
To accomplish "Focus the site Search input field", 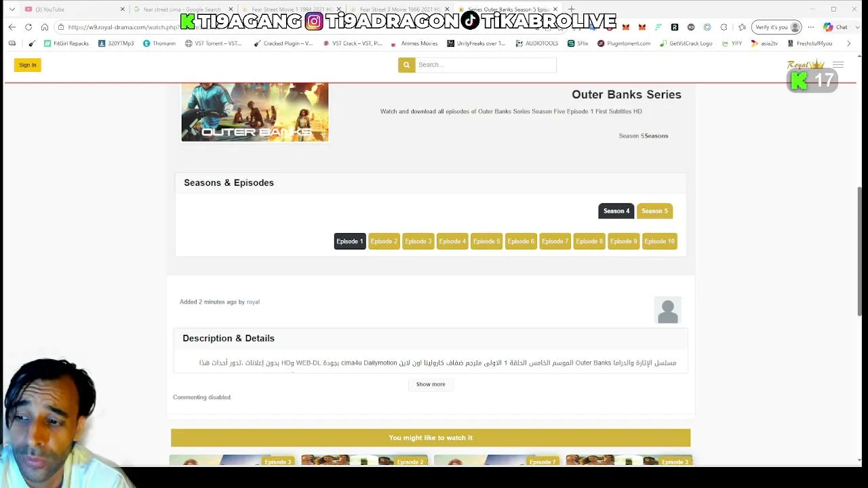I will (486, 65).
